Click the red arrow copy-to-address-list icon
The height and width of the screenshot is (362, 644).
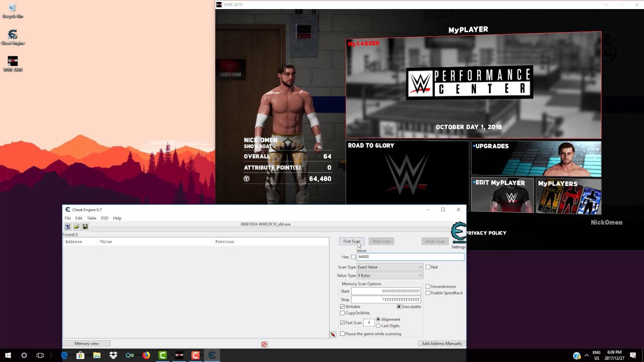[333, 335]
